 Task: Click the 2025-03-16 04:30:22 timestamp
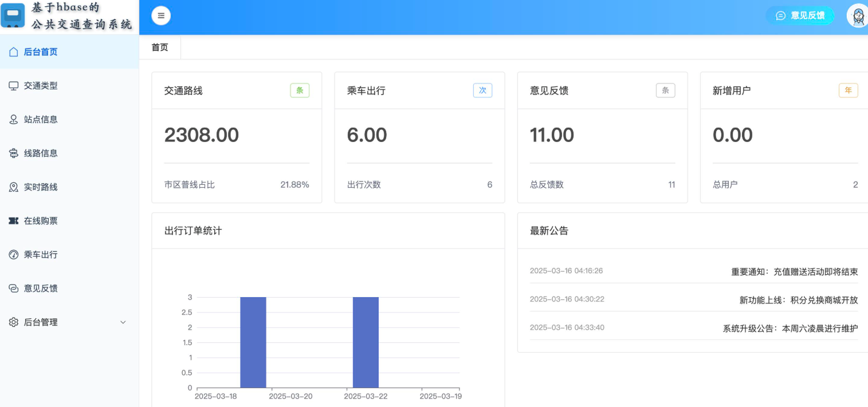point(567,299)
